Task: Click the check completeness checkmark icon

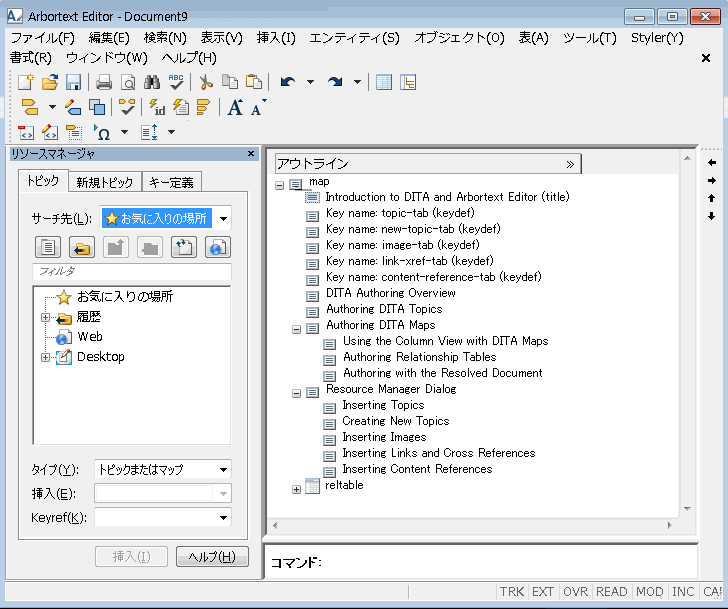Action: point(127,107)
